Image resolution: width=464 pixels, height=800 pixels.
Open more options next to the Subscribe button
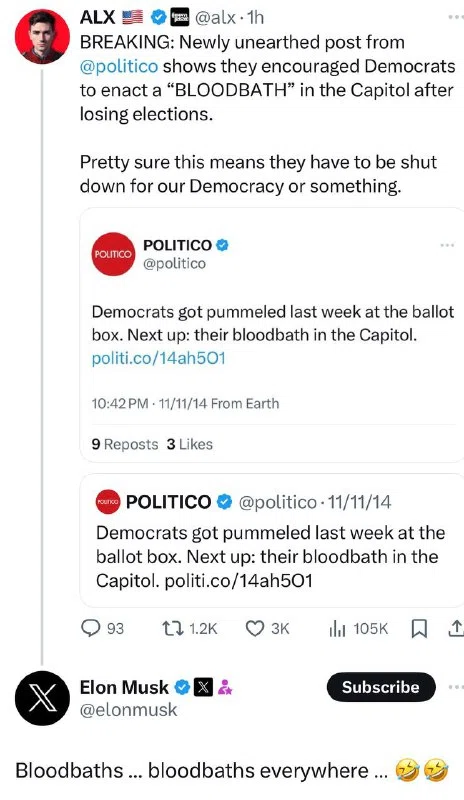[455, 687]
